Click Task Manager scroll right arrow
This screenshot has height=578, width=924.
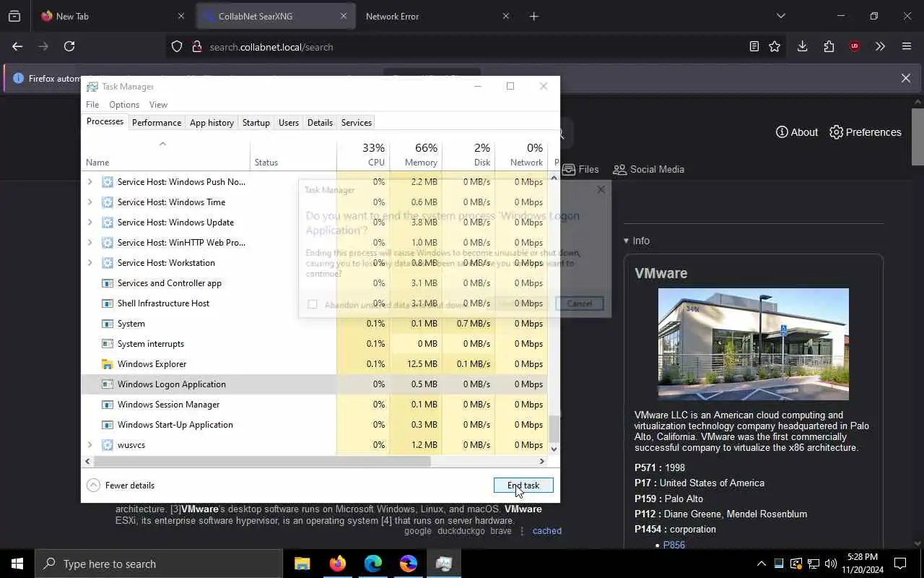point(541,461)
